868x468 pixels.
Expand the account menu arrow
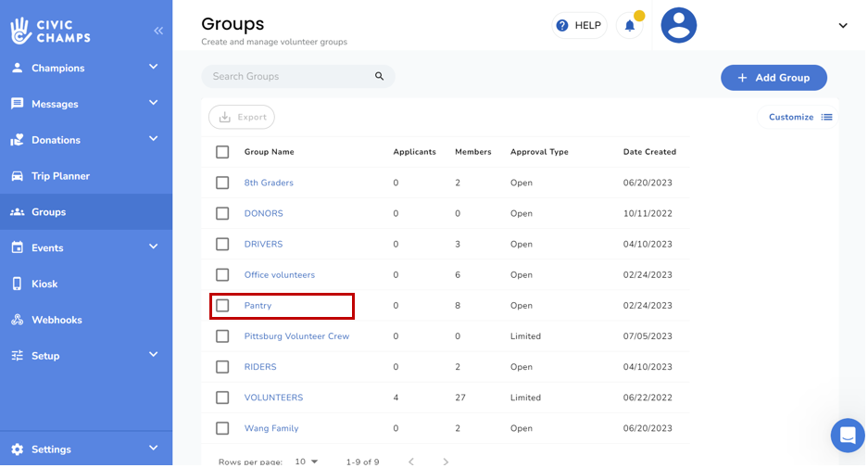[842, 26]
